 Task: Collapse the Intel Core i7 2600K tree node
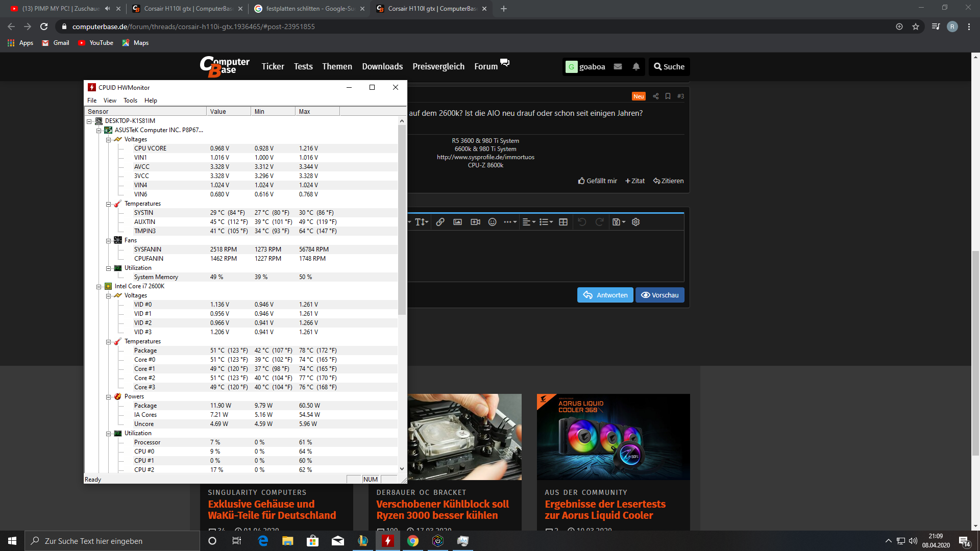(99, 287)
